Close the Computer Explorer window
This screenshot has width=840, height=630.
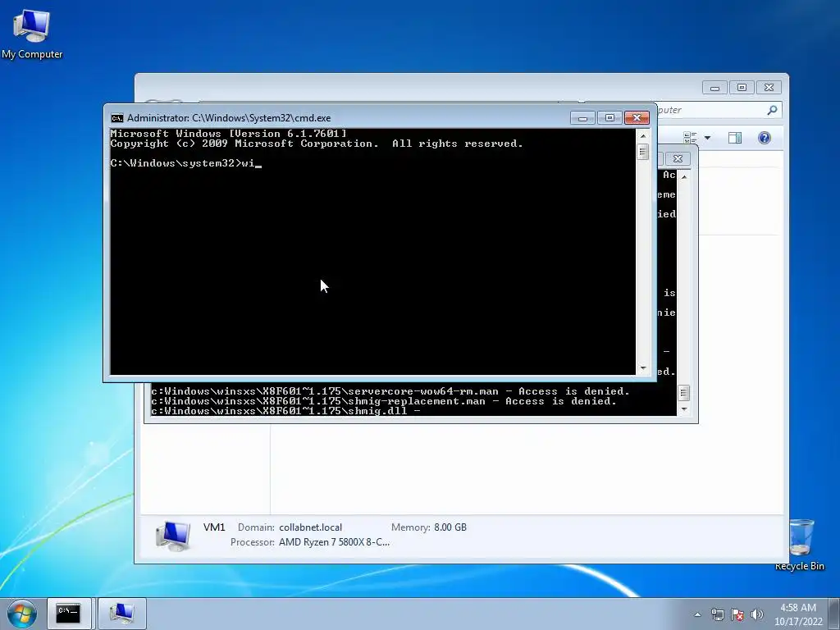[769, 87]
